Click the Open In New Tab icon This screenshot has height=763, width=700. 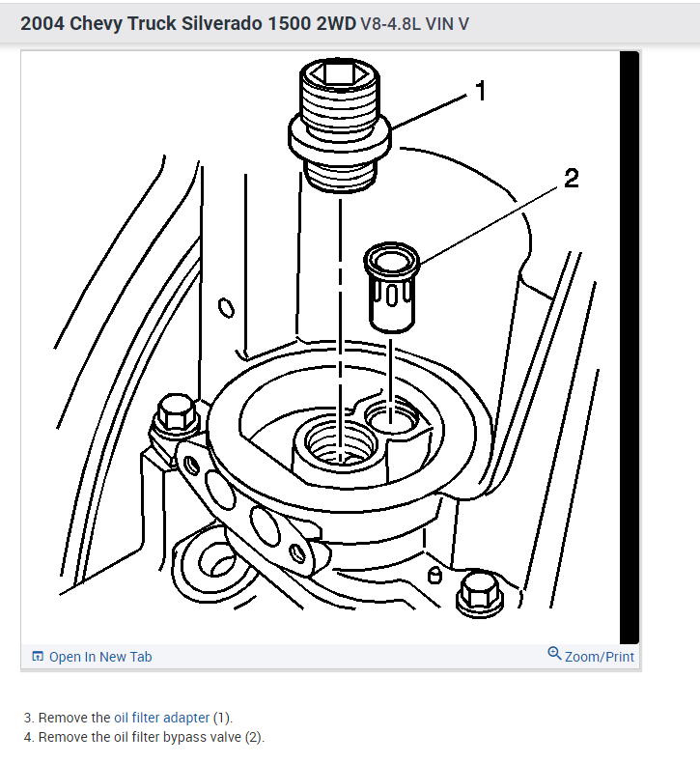(x=38, y=657)
